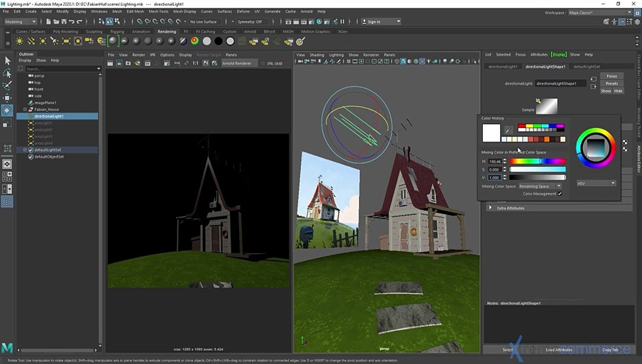
Task: Toggle Select by object type icon
Action: click(x=110, y=22)
